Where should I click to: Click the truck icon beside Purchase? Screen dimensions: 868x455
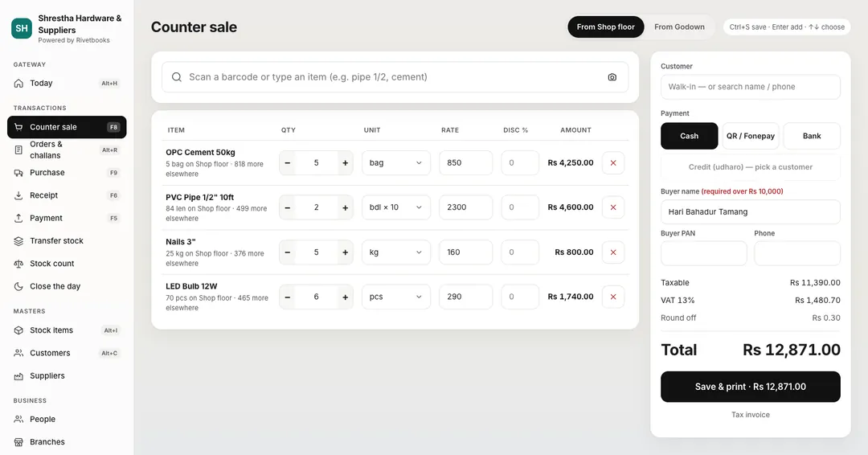tap(18, 173)
